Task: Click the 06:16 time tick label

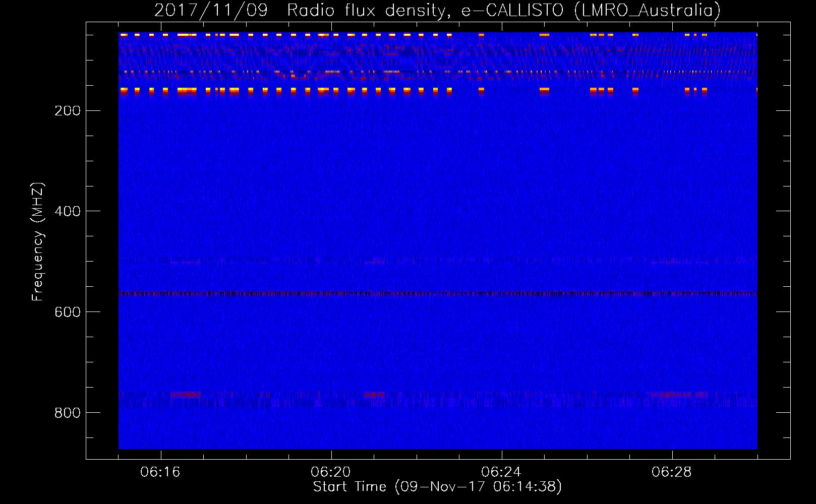Action: click(160, 472)
